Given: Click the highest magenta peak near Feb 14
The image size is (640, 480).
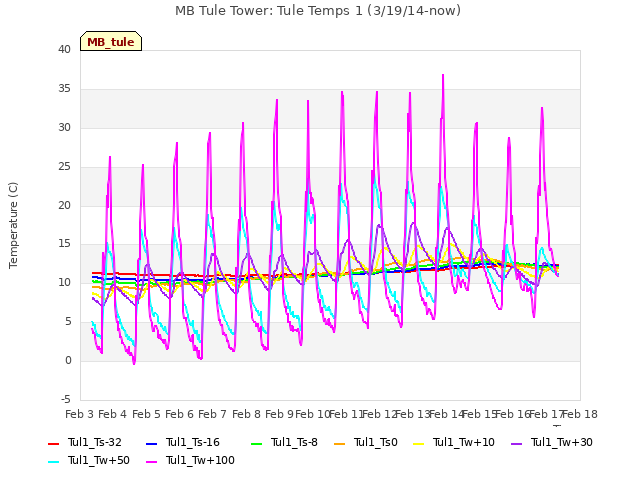Looking at the screenshot, I should (x=443, y=75).
